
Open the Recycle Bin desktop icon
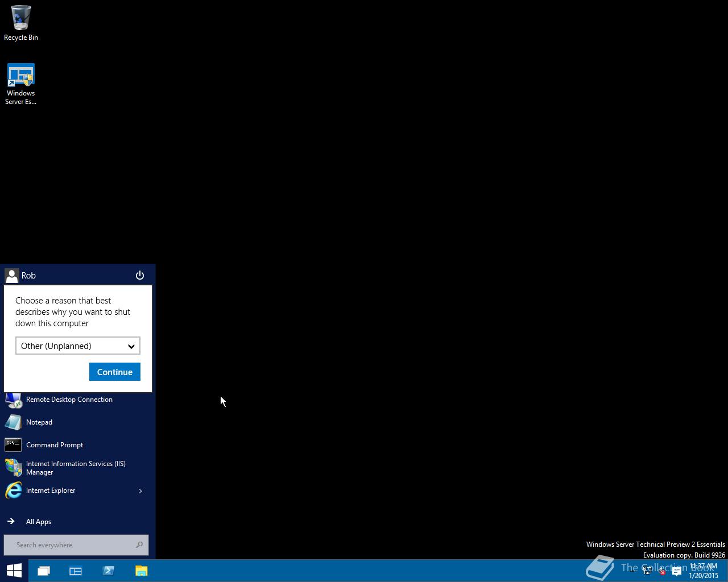point(21,23)
